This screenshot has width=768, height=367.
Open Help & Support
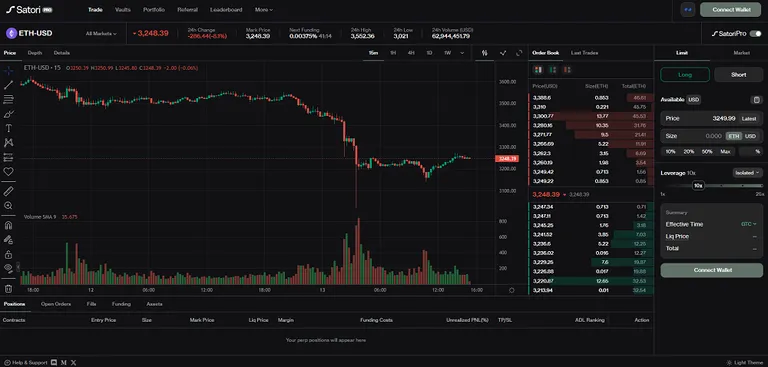25,363
